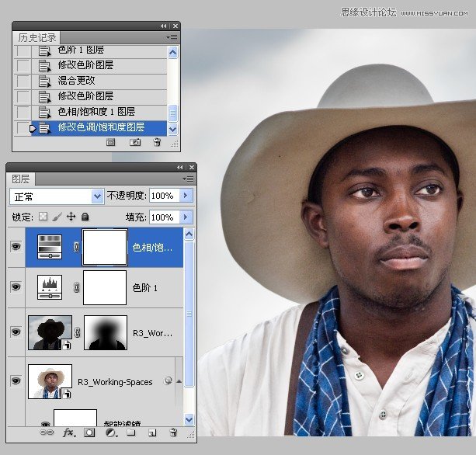Select 历史记录 tab
The height and width of the screenshot is (455, 476).
(36, 37)
